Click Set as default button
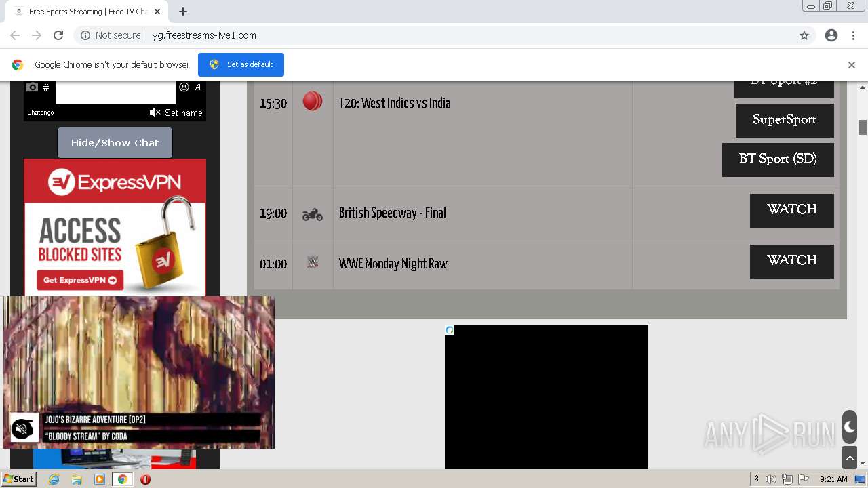 pos(241,64)
